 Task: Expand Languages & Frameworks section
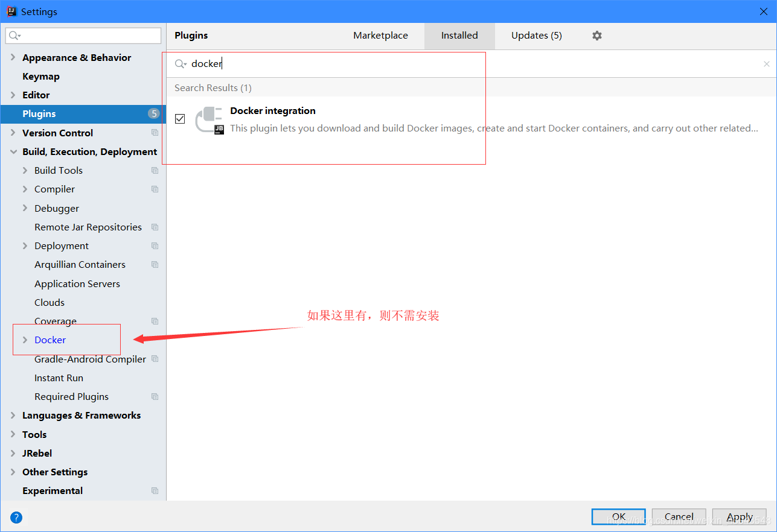[x=13, y=416]
